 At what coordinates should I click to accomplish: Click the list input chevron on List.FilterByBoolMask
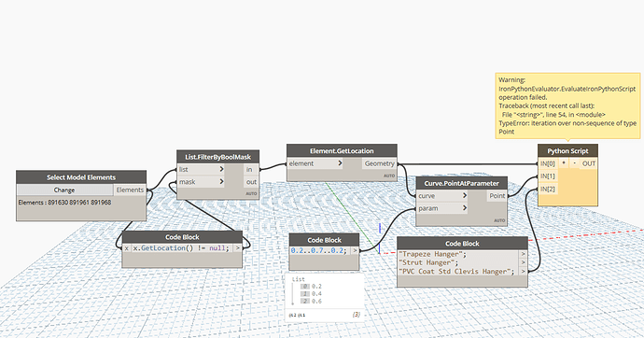[x=221, y=169]
